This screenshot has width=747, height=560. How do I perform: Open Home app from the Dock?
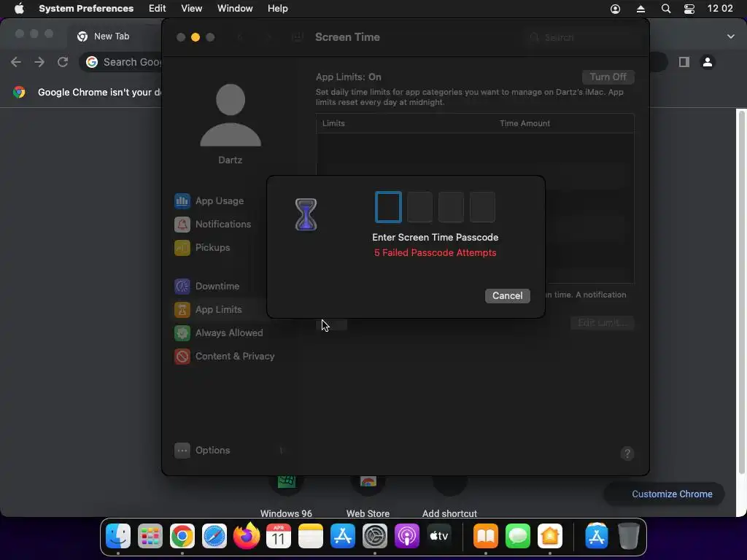pos(550,536)
